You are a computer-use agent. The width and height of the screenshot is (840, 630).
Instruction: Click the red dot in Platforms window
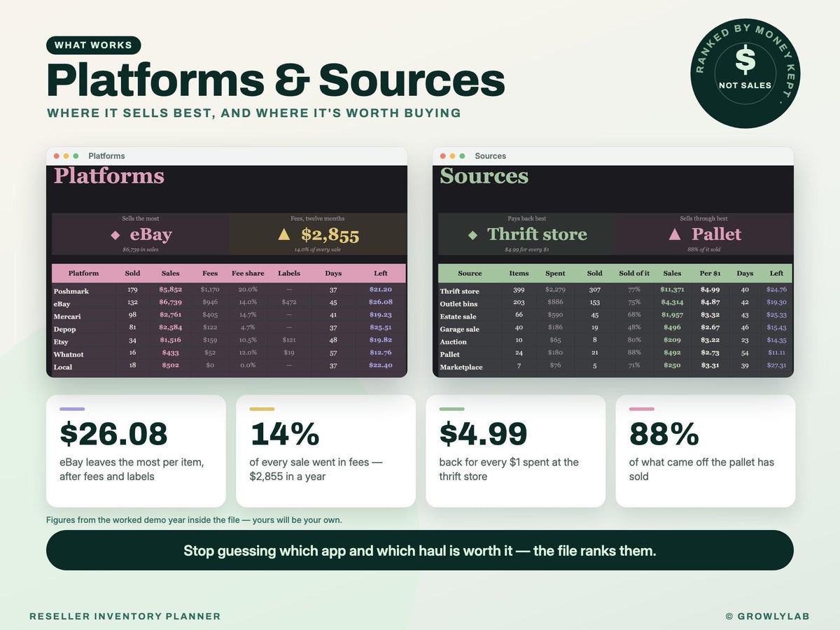56,156
